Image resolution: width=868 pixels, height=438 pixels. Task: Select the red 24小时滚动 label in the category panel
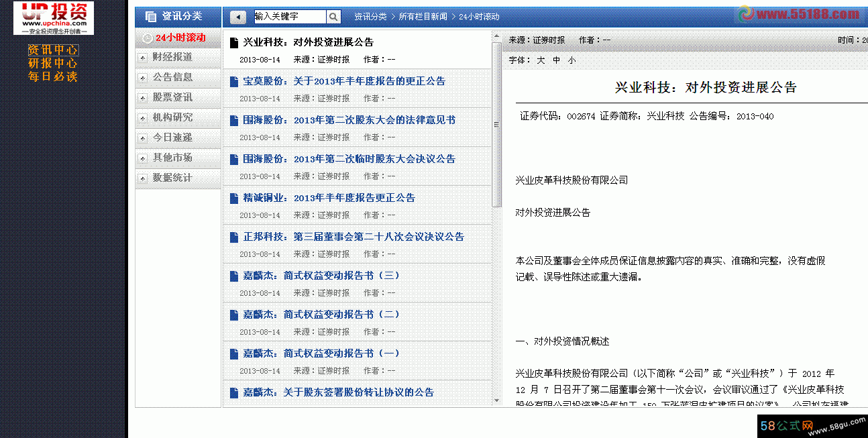click(180, 38)
